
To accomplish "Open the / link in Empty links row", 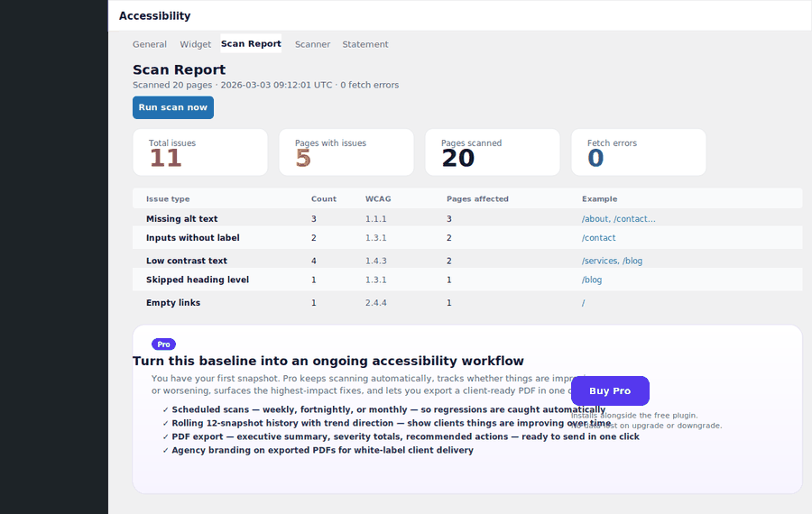I will (583, 303).
